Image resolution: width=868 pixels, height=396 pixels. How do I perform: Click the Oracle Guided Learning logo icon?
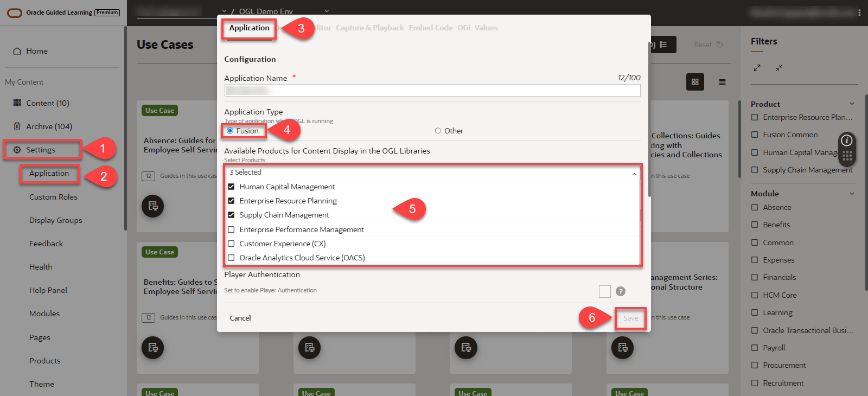point(15,12)
